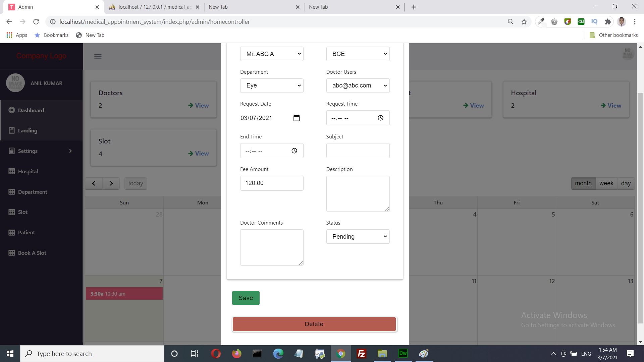The width and height of the screenshot is (644, 362).
Task: Expand the Doctor Users dropdown
Action: [x=358, y=85]
